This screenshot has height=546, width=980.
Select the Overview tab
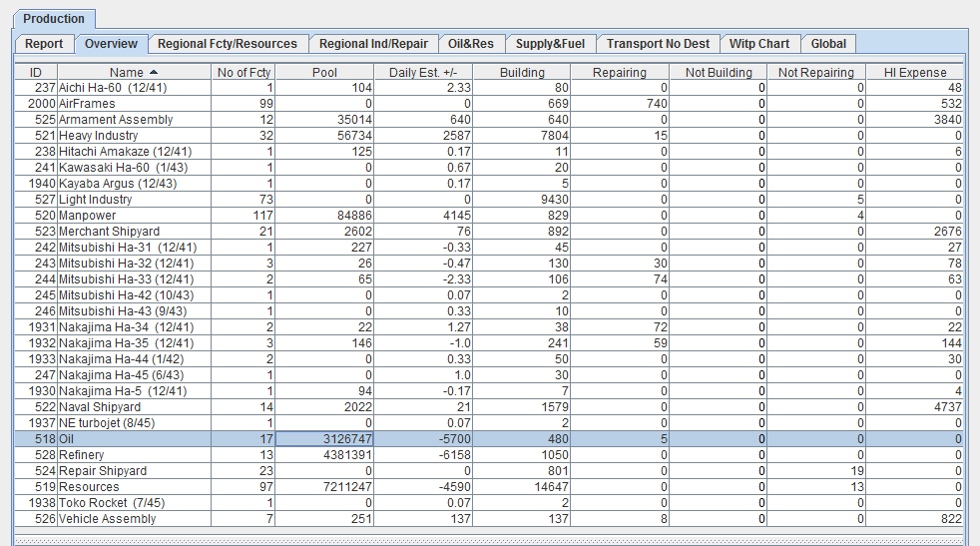click(111, 44)
